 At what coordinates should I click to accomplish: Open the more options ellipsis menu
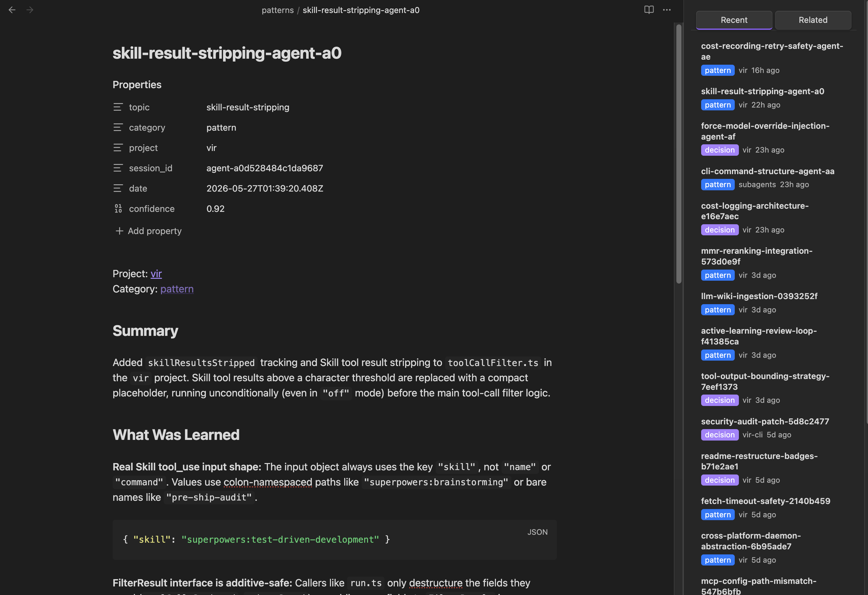click(x=667, y=10)
